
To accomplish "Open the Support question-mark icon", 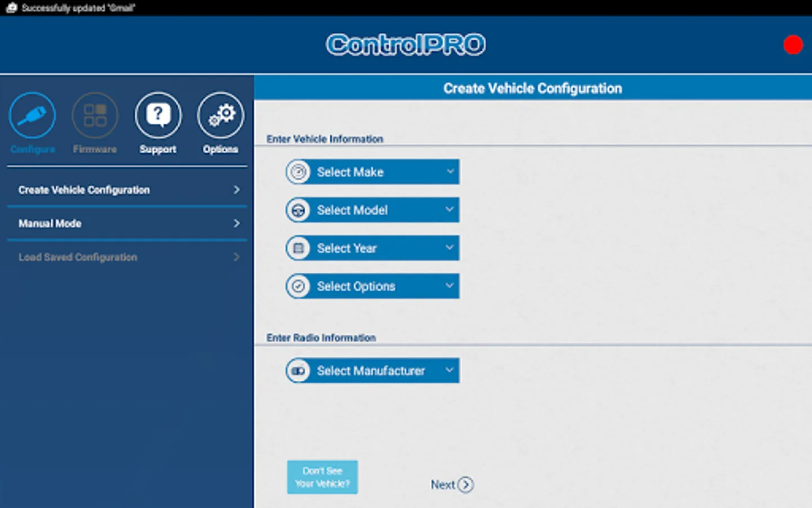I will click(x=158, y=115).
